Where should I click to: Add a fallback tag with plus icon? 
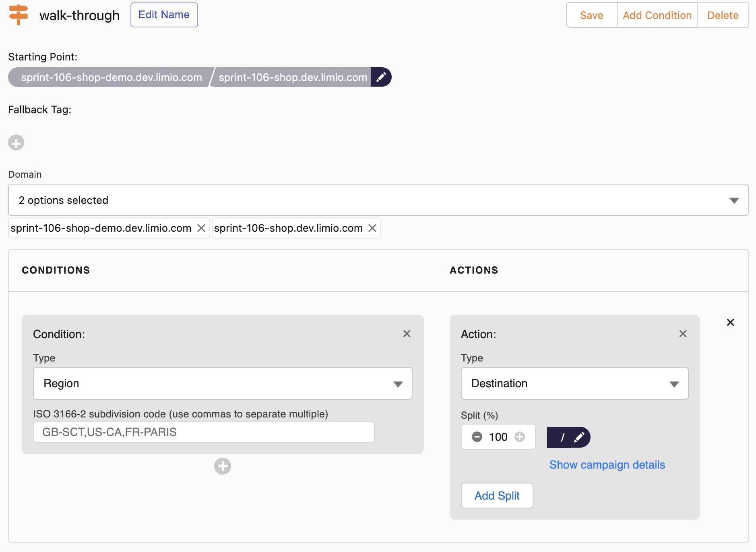pos(16,143)
